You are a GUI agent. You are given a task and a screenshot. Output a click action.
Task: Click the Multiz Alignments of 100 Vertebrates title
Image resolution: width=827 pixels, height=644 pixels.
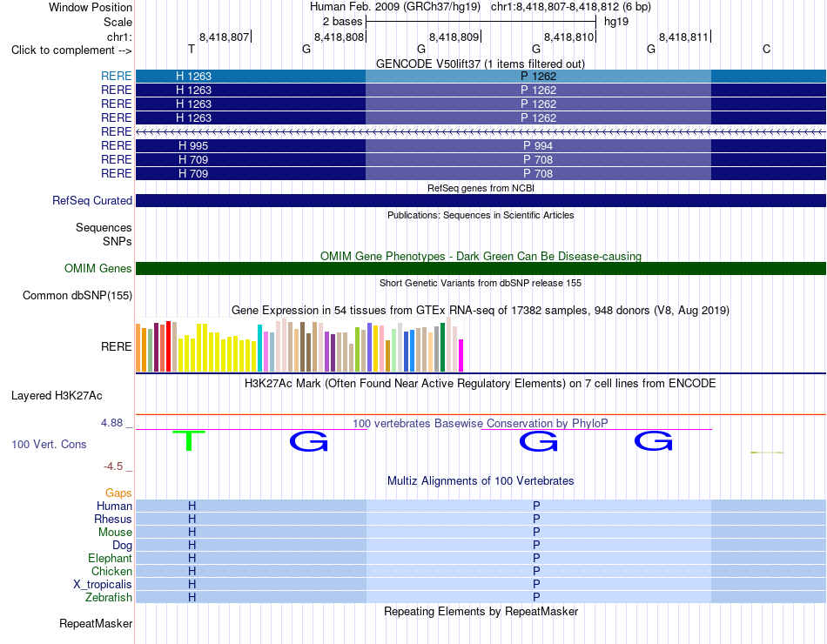point(481,481)
